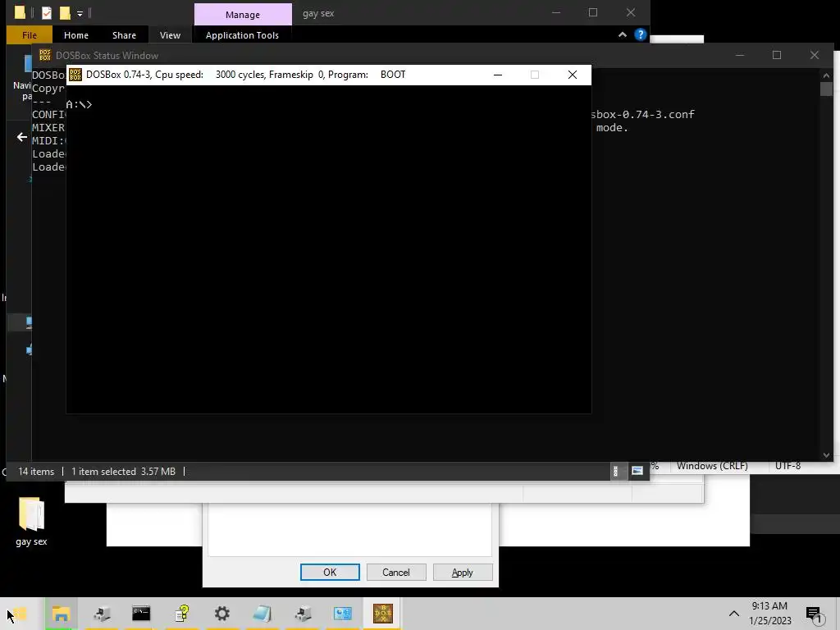This screenshot has height=630, width=840.
Task: Click the DOSBox 0.74-3 window title icon
Action: 75,75
